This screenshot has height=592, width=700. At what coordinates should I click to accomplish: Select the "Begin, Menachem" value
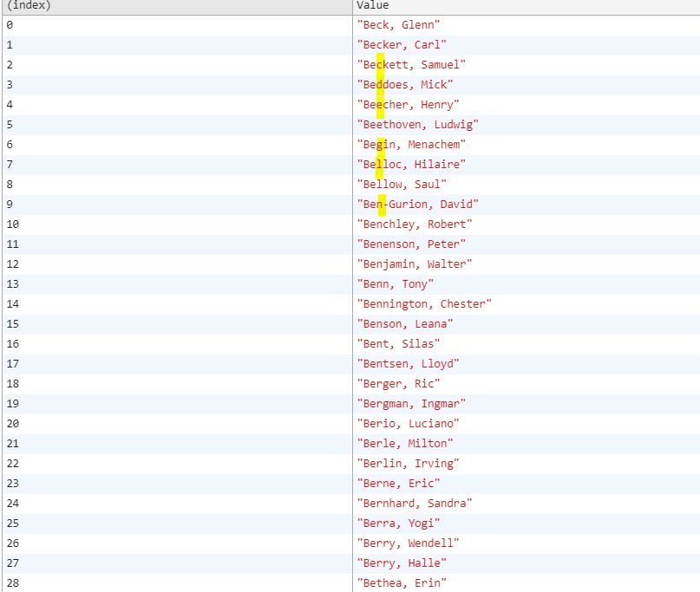[x=411, y=145]
